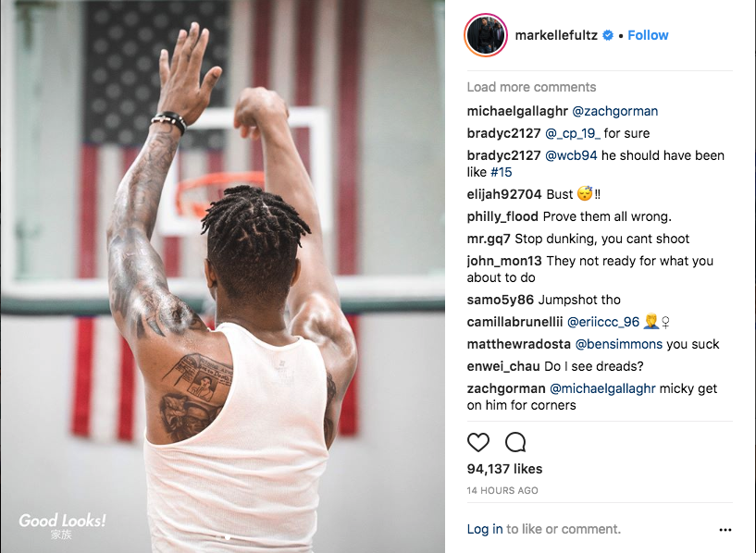The width and height of the screenshot is (756, 553).
Task: Click the basketball player photo
Action: (222, 276)
